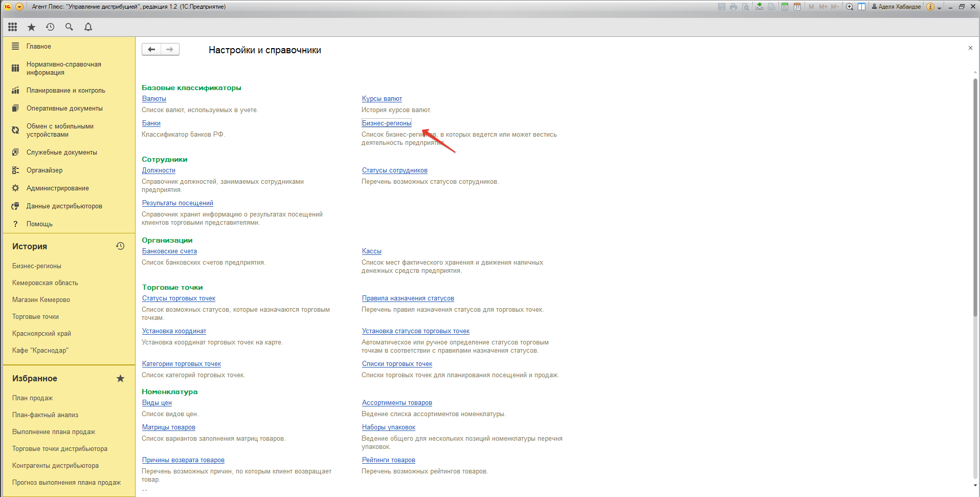Open Кемеровская область from history
The height and width of the screenshot is (497, 980).
click(45, 283)
